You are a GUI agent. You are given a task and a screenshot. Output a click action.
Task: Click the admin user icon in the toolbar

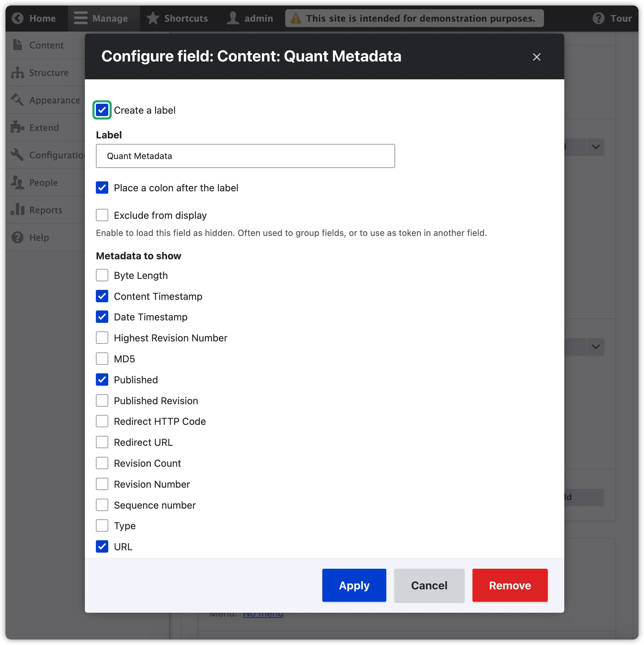point(233,18)
